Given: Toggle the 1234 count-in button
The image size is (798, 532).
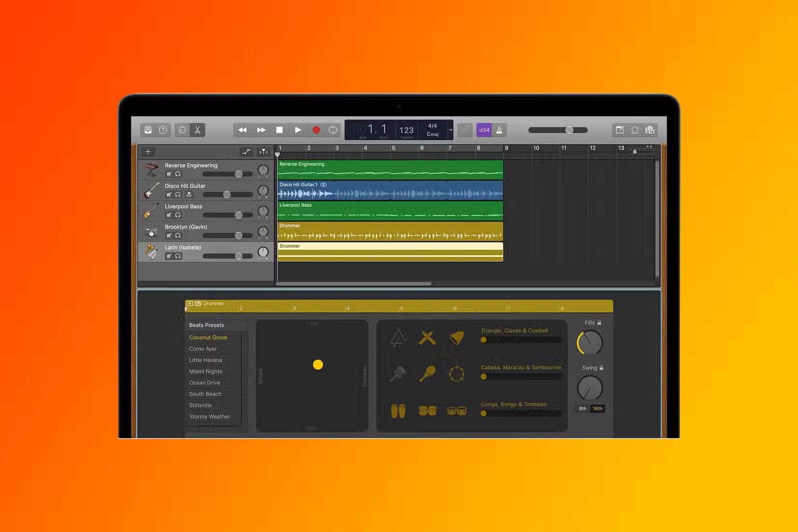Looking at the screenshot, I should point(484,130).
